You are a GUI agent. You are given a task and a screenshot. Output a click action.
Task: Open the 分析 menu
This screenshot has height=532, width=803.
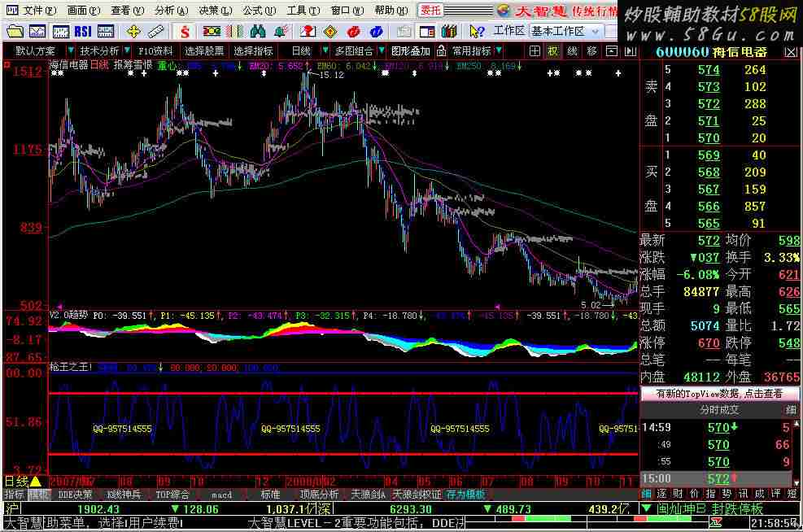click(x=172, y=11)
